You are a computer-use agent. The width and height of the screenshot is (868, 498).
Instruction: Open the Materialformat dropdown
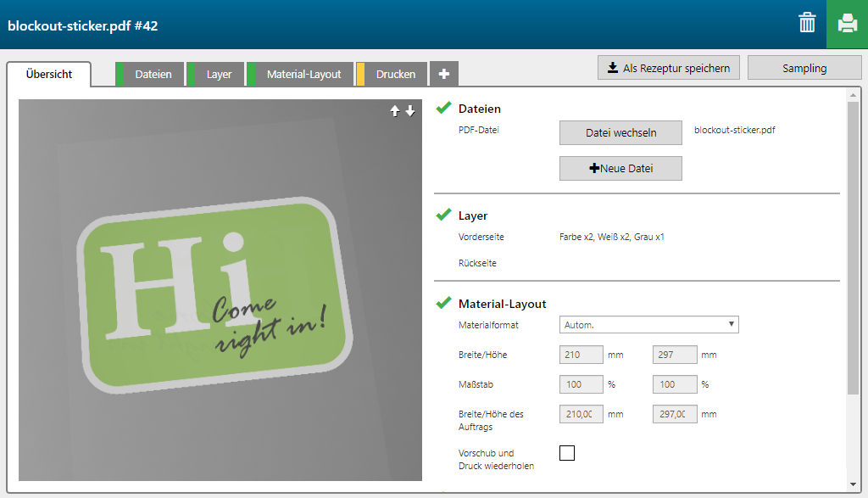pos(648,324)
